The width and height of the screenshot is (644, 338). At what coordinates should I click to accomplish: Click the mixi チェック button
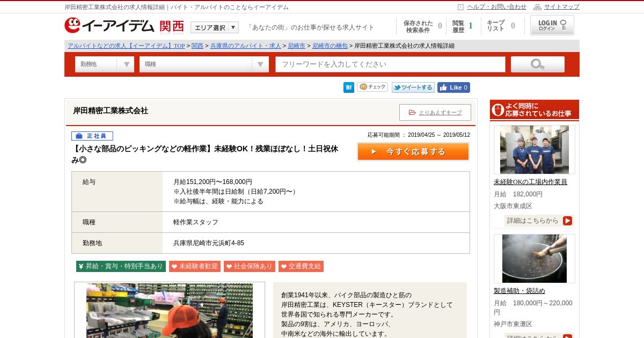point(372,87)
